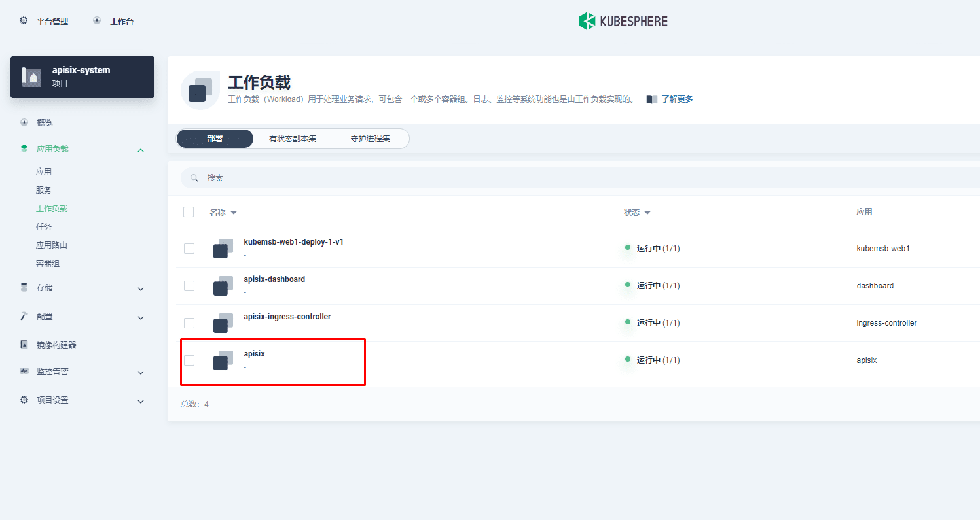Image resolution: width=980 pixels, height=520 pixels.
Task: Click the 工作负载 page header icon
Action: tap(200, 90)
